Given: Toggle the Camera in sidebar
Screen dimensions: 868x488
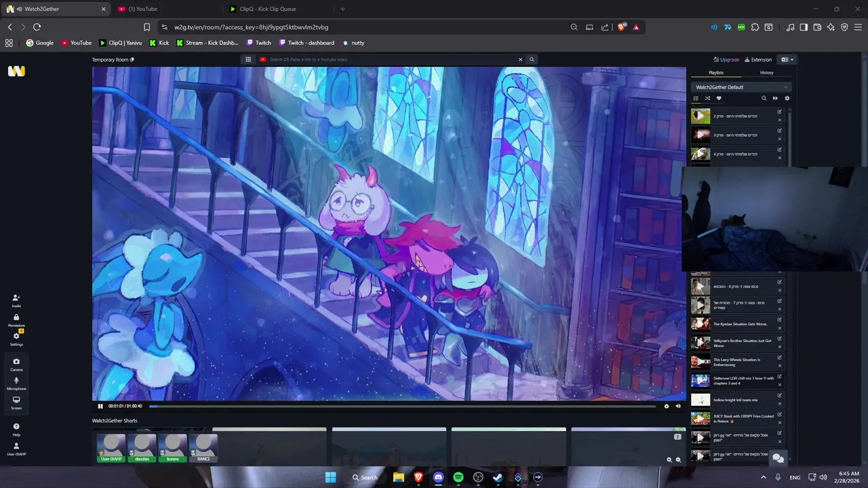Looking at the screenshot, I should point(16,364).
